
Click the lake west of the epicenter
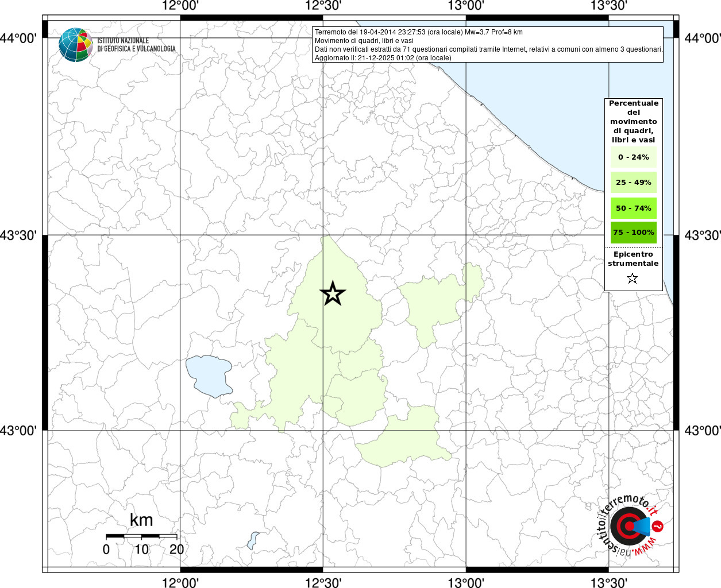(x=209, y=376)
